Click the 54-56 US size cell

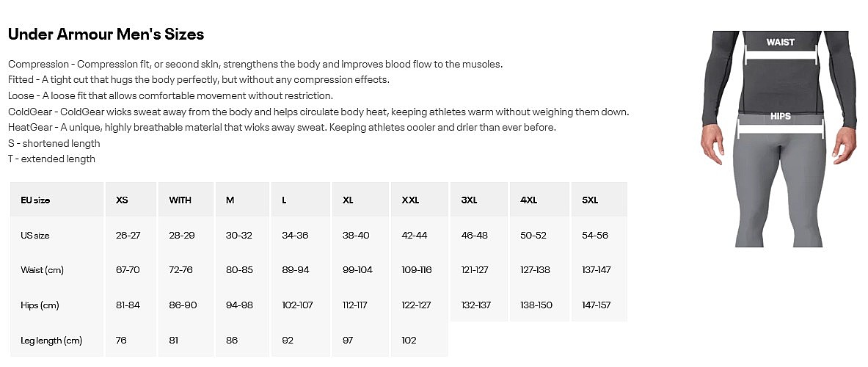pyautogui.click(x=595, y=235)
